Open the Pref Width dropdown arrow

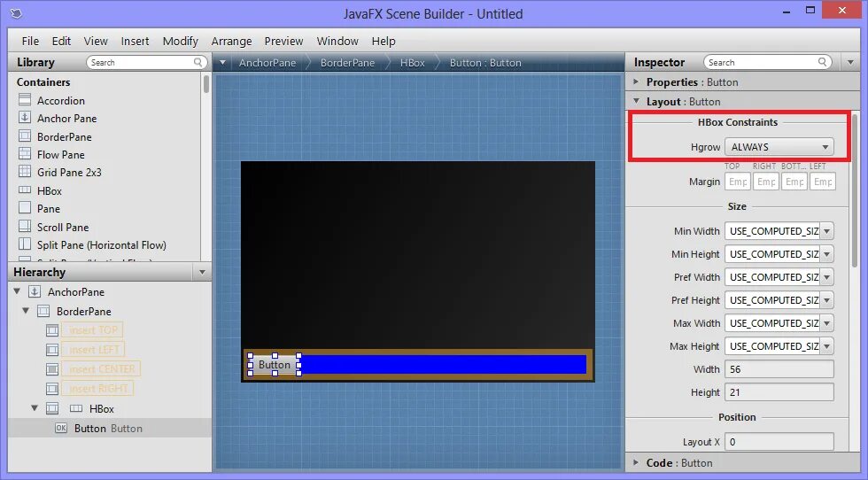pyautogui.click(x=826, y=277)
